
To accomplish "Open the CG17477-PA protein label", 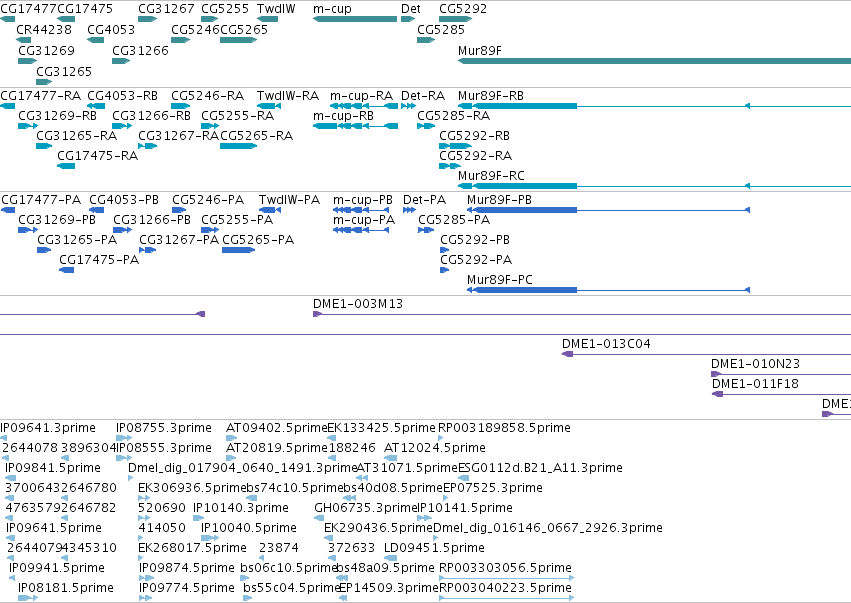I will tap(41, 200).
